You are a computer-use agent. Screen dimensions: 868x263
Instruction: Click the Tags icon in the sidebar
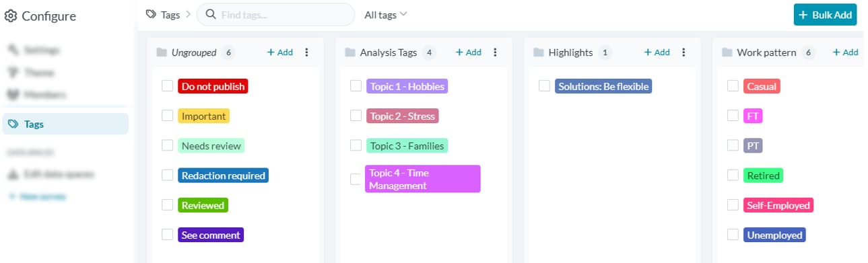click(x=13, y=124)
